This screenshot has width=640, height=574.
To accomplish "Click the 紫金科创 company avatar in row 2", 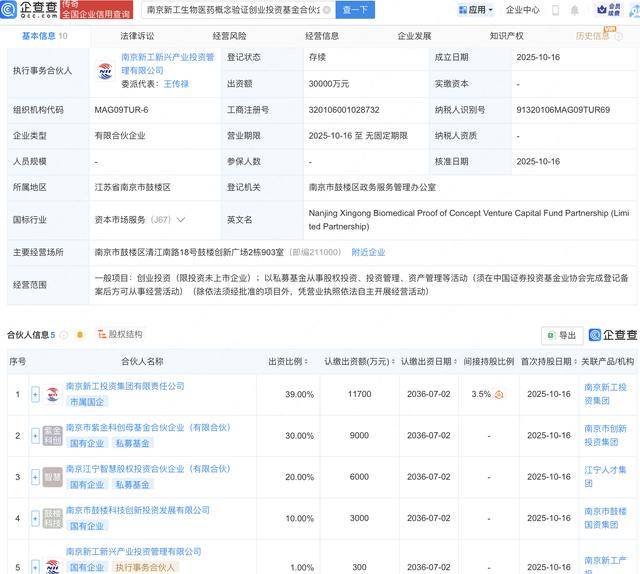I will [x=52, y=435].
